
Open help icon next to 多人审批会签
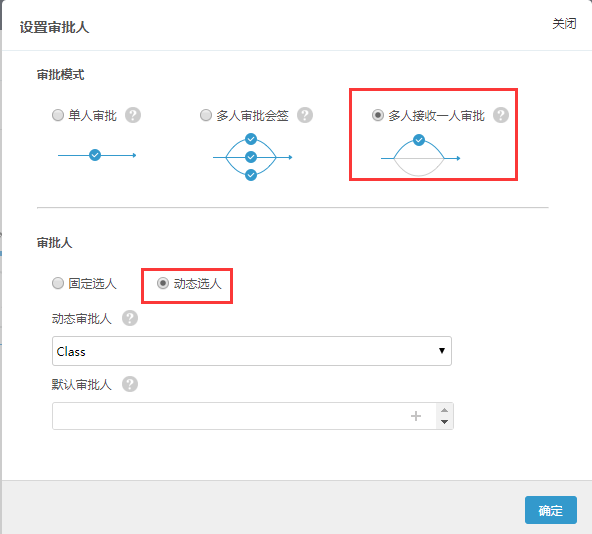(305, 115)
